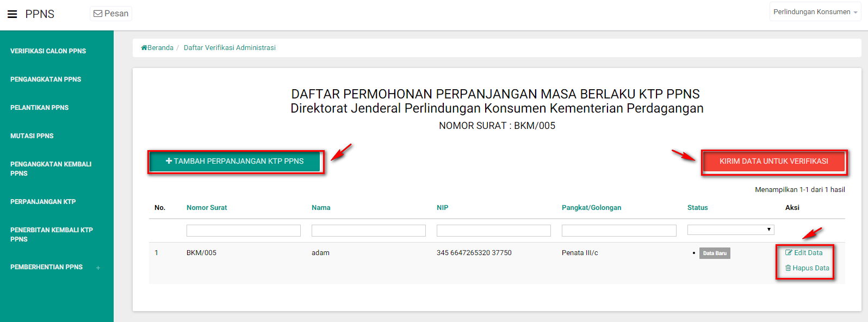Click the BKM/005 cell in table
Screen dimensions: 868x322
click(x=201, y=253)
